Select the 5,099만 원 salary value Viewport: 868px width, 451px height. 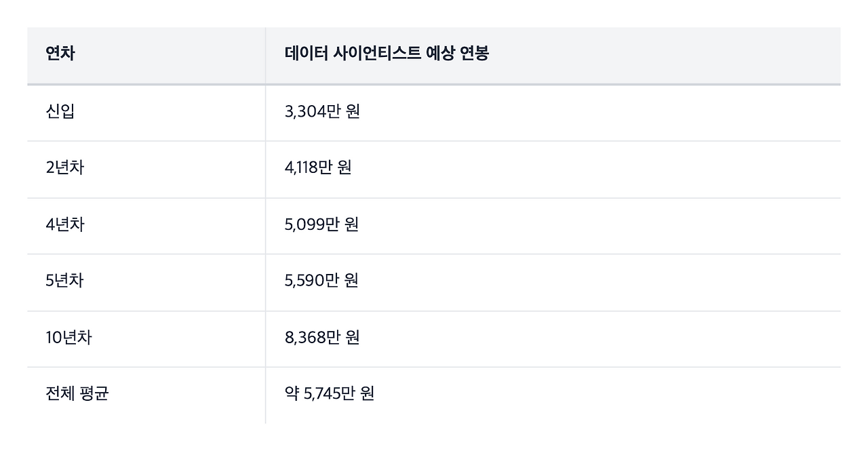pyautogui.click(x=321, y=224)
